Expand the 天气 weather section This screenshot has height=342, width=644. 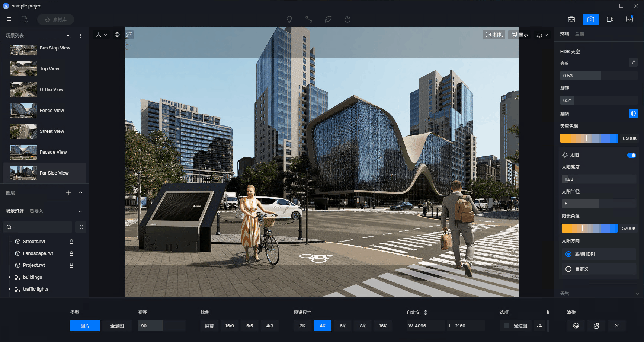click(x=638, y=294)
